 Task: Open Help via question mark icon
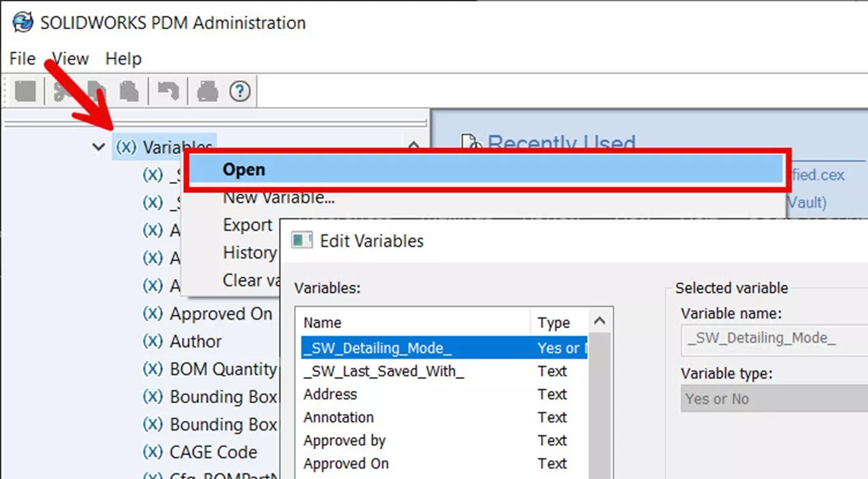[x=240, y=92]
